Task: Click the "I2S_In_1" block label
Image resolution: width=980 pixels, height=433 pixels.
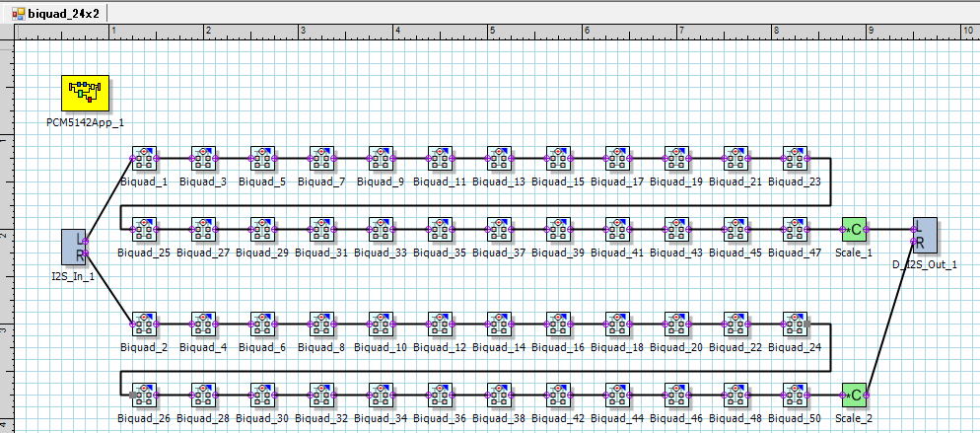Action: tap(73, 276)
